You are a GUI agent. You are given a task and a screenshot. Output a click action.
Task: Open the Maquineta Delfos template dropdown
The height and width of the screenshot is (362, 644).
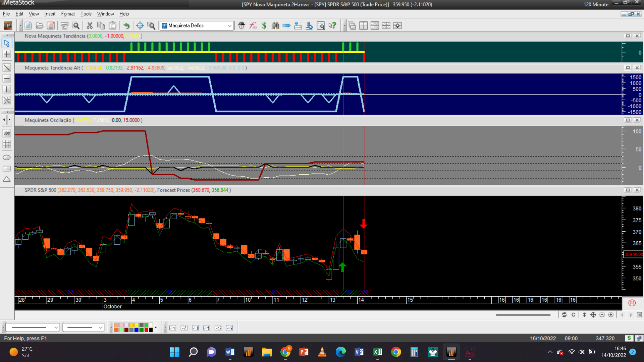tap(229, 25)
